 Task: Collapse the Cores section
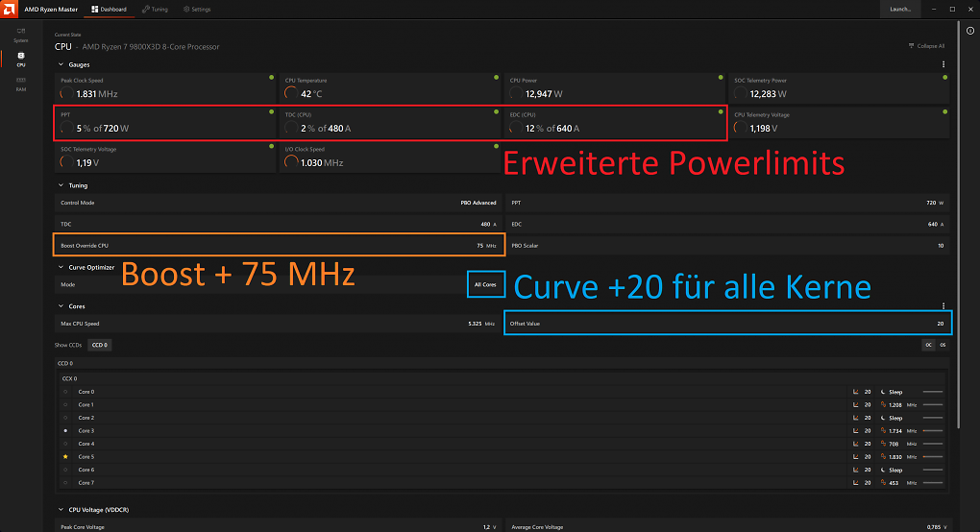pos(61,306)
